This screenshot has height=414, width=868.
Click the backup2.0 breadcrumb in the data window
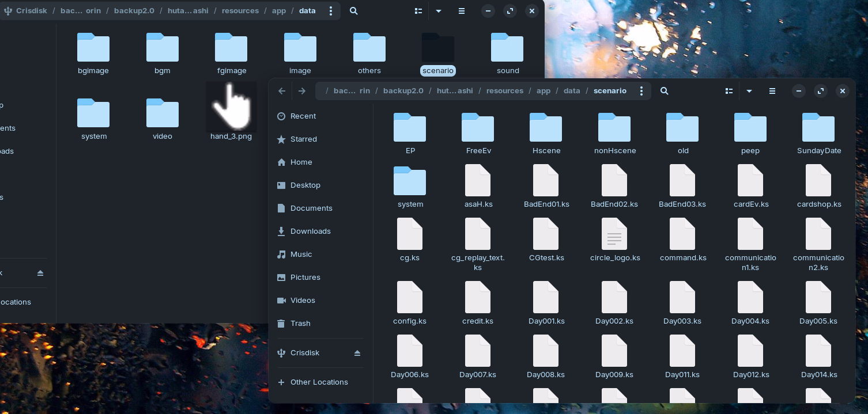134,11
